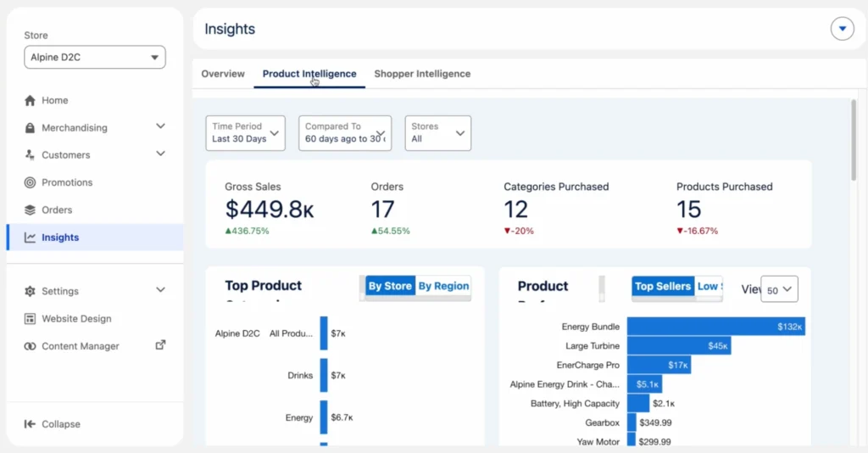868x453 pixels.
Task: Click the Orders count 17
Action: click(x=382, y=210)
